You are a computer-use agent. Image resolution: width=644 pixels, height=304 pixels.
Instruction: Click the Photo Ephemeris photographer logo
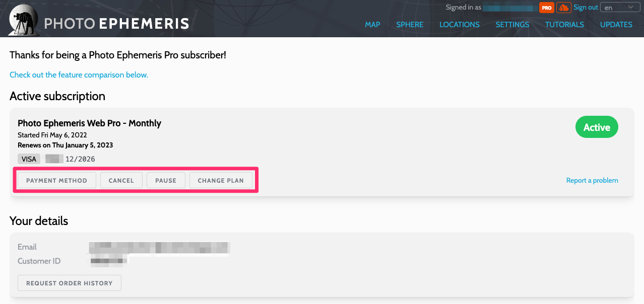pyautogui.click(x=24, y=20)
